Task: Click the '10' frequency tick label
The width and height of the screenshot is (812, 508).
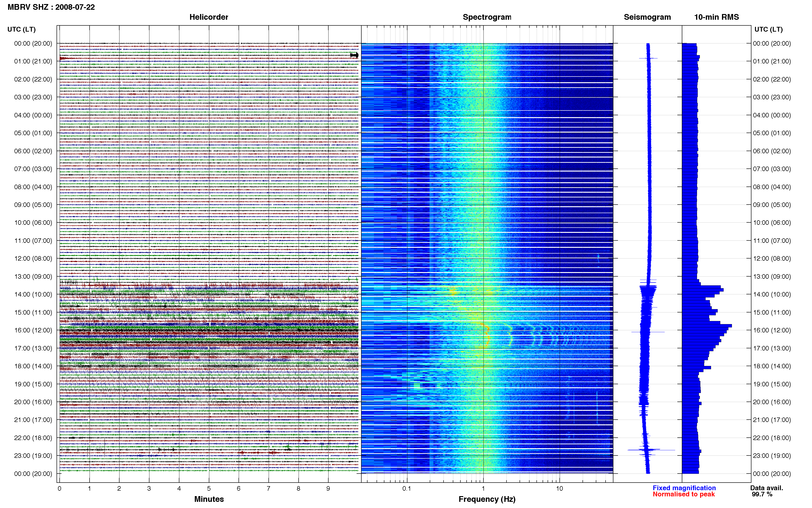Action: [x=559, y=489]
